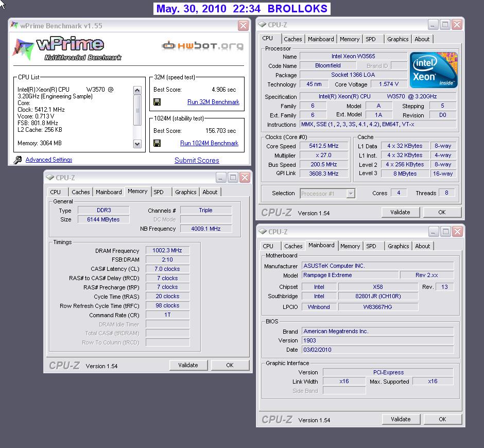Switch to Graphics tab in CPU-Z Memory window
Viewport: 484px width, 448px height.
[185, 192]
